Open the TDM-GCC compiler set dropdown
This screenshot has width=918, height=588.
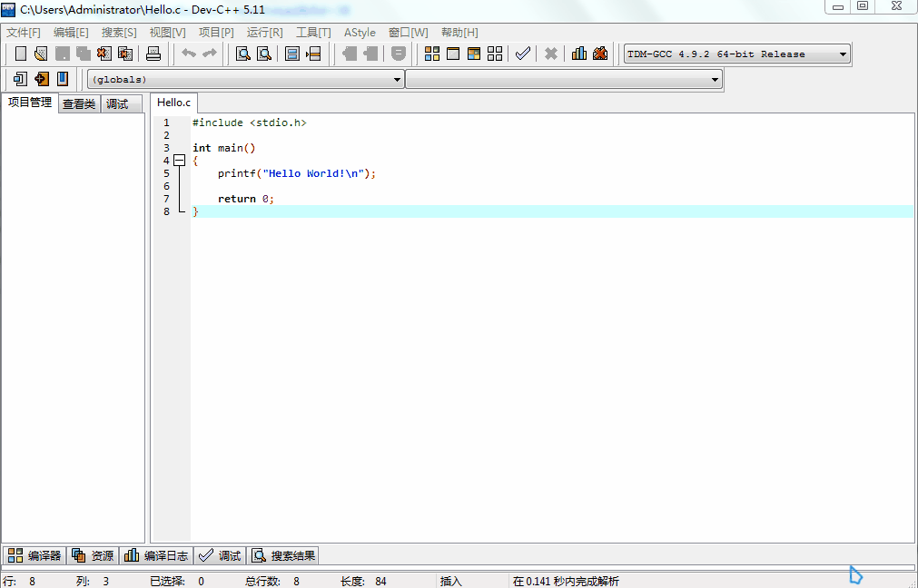tap(737, 54)
